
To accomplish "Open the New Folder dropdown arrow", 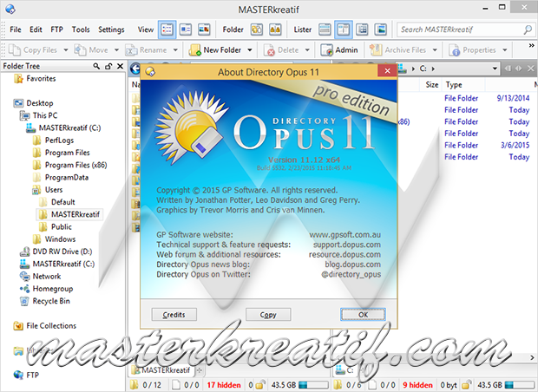I will point(249,50).
